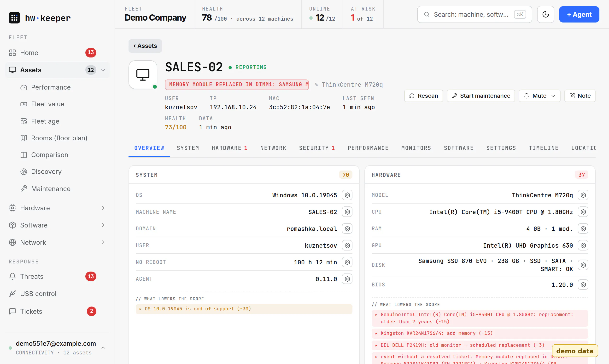Click settings icon in the CPU row
This screenshot has height=364, width=609.
coord(583,212)
